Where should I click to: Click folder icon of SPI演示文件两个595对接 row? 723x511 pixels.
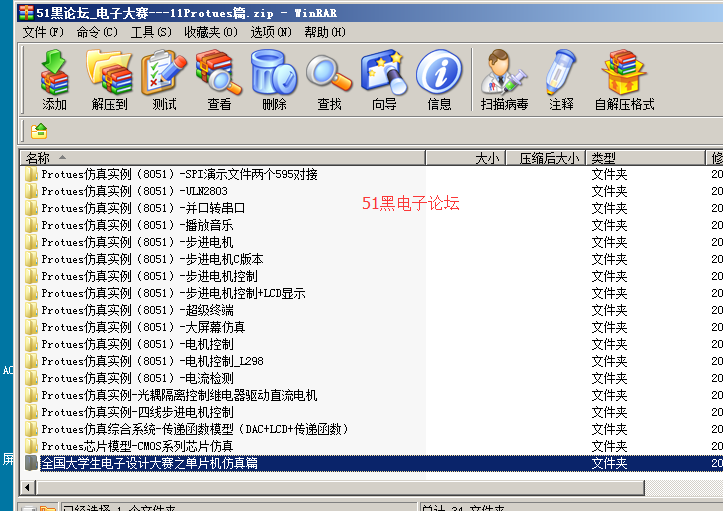(31, 174)
